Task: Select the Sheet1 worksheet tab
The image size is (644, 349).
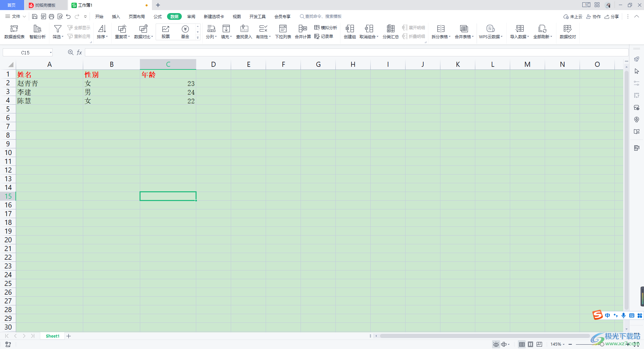Action: pyautogui.click(x=53, y=336)
